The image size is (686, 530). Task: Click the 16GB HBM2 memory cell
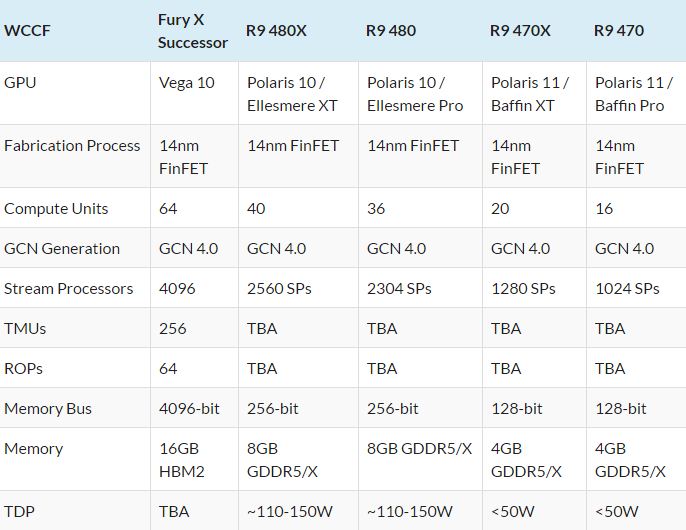(x=184, y=460)
